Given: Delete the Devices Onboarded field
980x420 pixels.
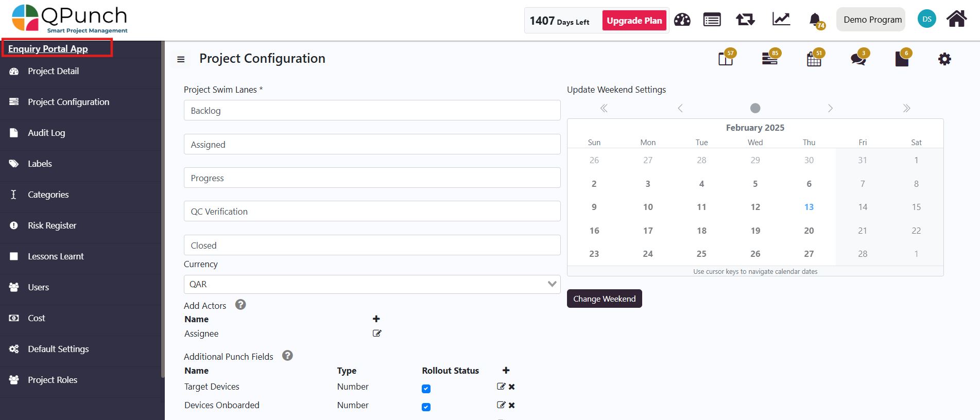Looking at the screenshot, I should [512, 405].
